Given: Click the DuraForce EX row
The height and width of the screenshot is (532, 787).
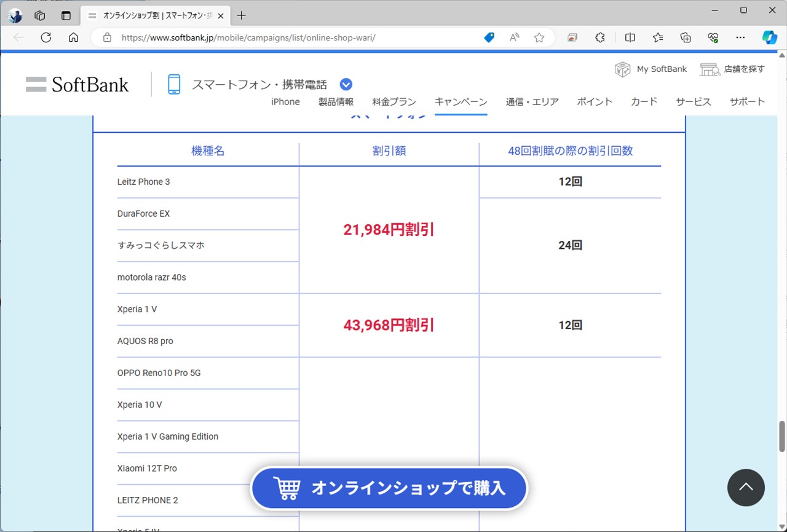Looking at the screenshot, I should pos(208,214).
